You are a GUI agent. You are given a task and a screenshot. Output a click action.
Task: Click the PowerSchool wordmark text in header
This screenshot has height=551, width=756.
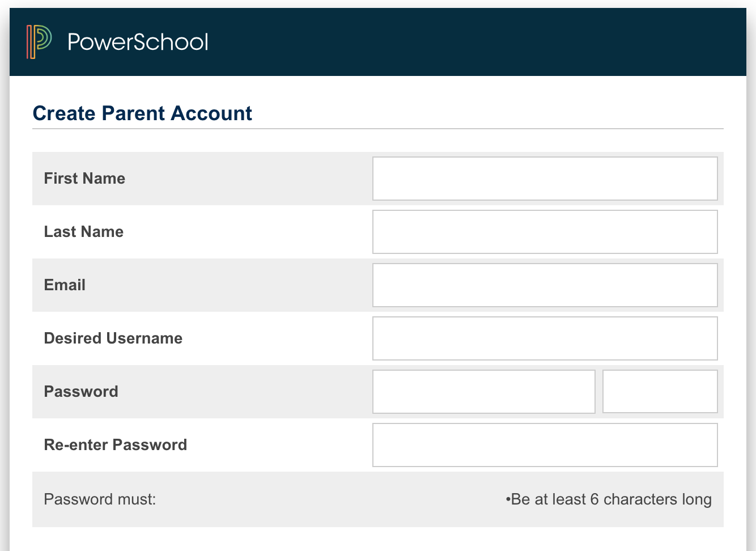(x=138, y=42)
